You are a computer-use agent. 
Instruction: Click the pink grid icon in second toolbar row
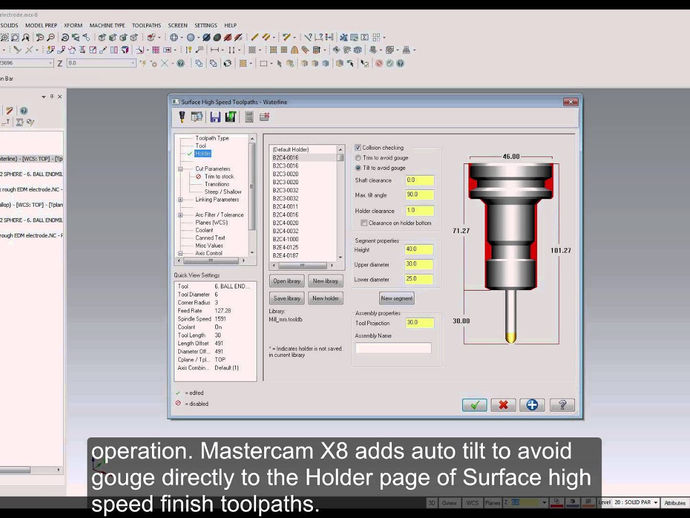click(x=155, y=50)
